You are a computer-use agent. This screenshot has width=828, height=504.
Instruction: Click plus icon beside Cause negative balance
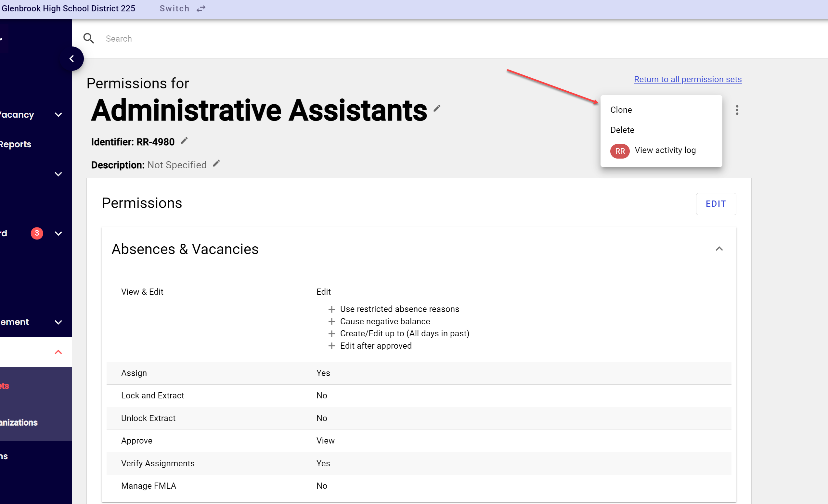pos(332,321)
